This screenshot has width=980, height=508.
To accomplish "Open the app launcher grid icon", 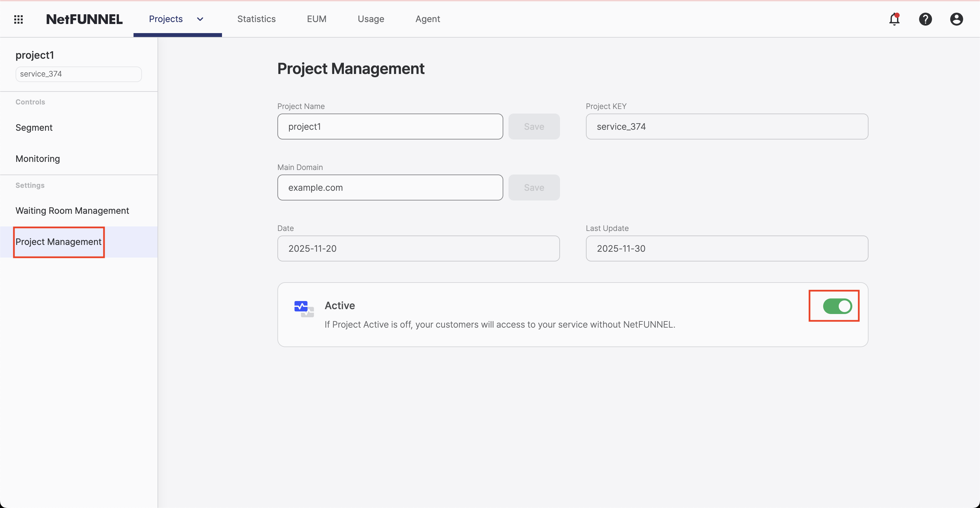I will tap(18, 19).
